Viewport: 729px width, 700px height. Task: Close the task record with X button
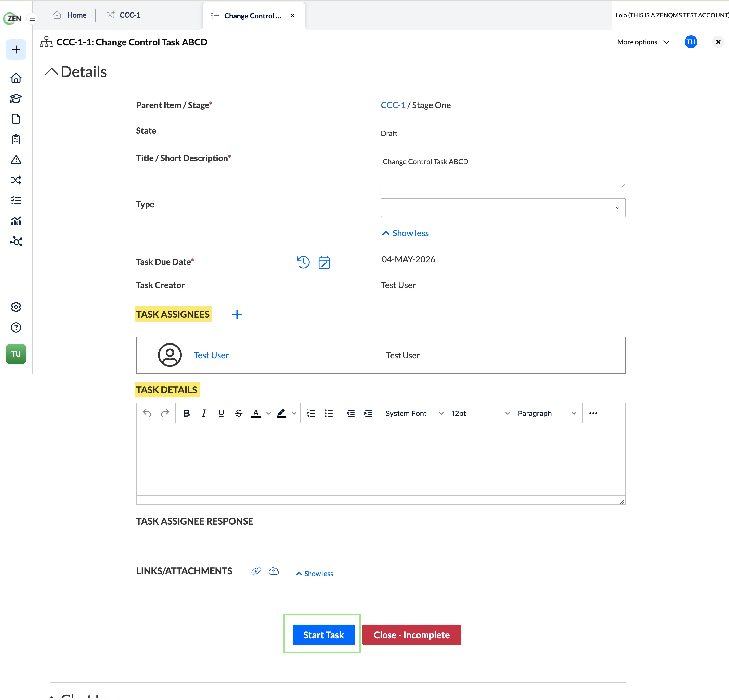coord(718,42)
